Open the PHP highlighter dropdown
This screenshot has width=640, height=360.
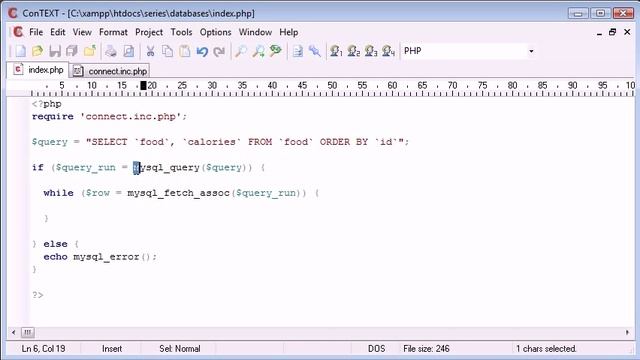[531, 51]
